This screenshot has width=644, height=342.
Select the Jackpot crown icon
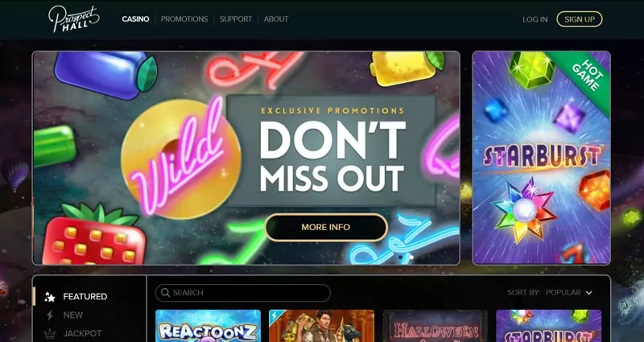pos(50,334)
